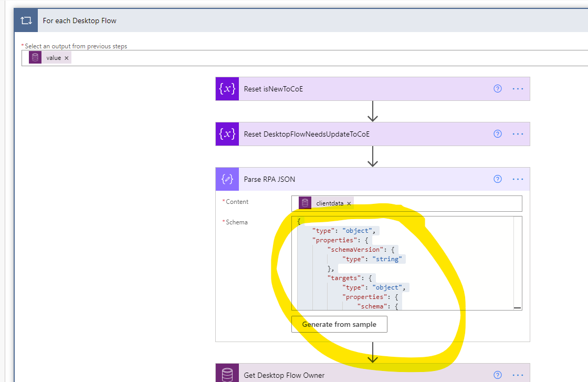Open help for Get Desktop Flow Owner
This screenshot has height=382, width=588.
[x=497, y=374]
